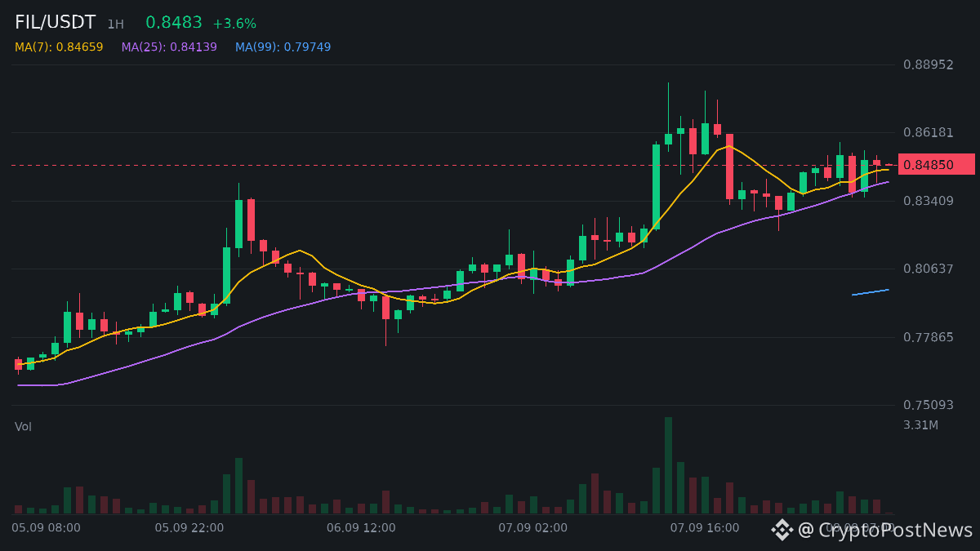This screenshot has width=980, height=551.
Task: Select the 06.09 12:00 time axis label
Action: coord(361,528)
